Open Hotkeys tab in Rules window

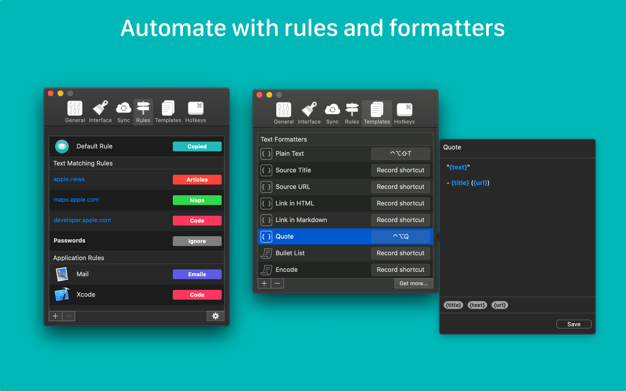(196, 112)
